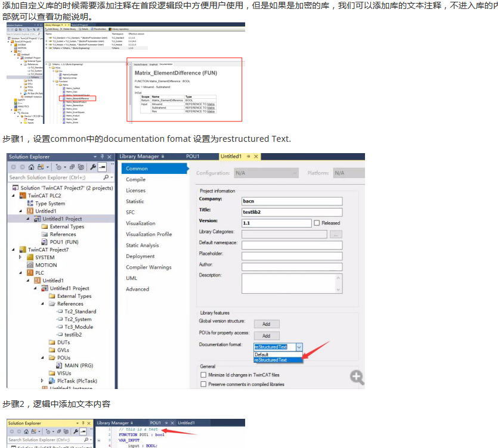Viewport: 498px width, 448px height.
Task: Open the Compile settings page
Action: pos(135,179)
